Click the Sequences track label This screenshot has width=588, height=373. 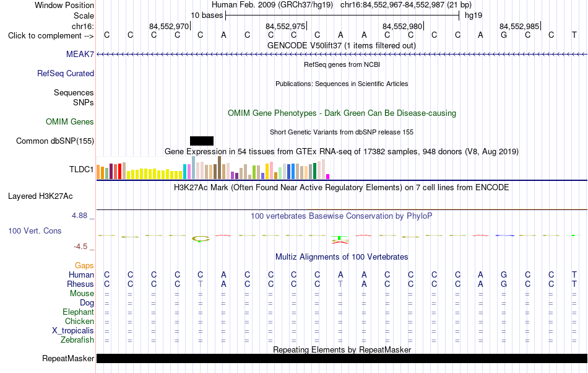pyautogui.click(x=74, y=93)
